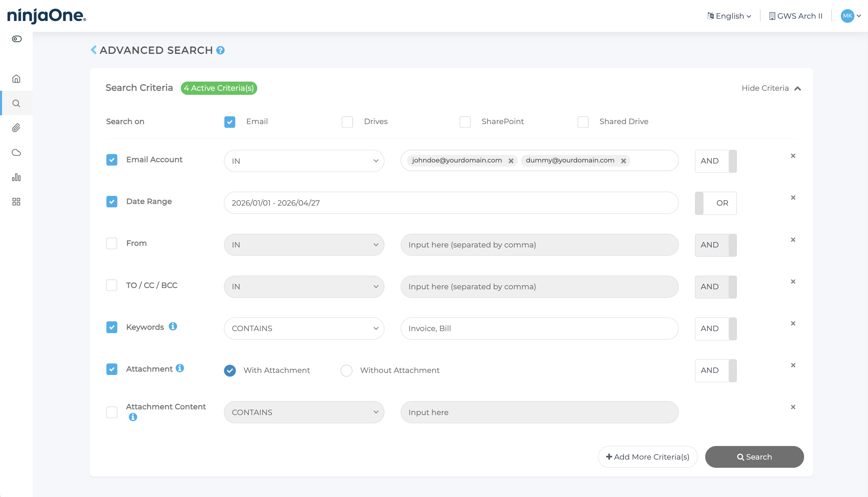Remove johndoe@yourdomain.com tag

click(x=511, y=161)
